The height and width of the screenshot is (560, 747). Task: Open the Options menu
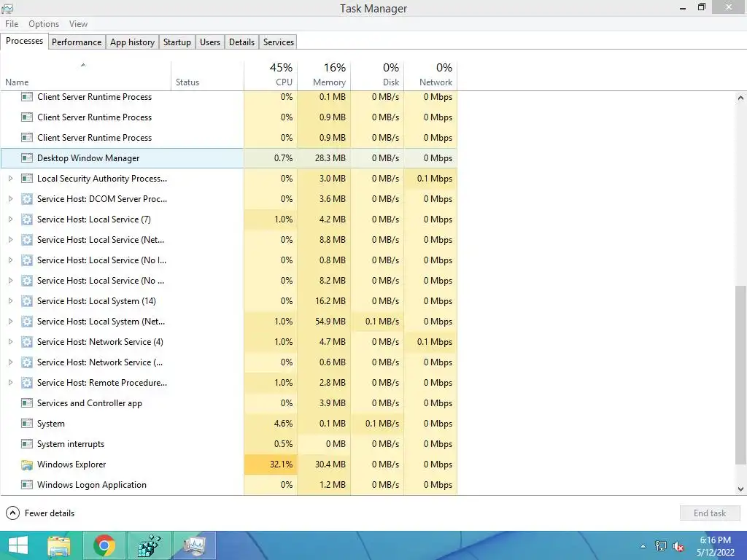coord(44,24)
